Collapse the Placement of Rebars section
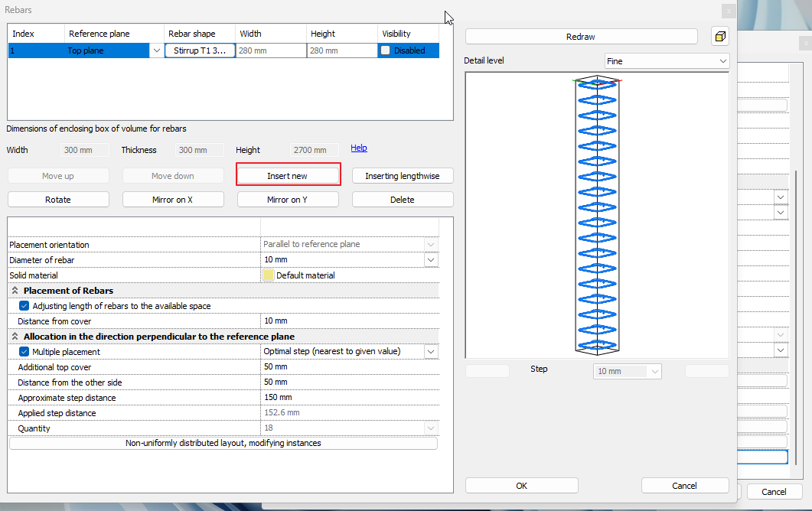The height and width of the screenshot is (511, 812). click(x=14, y=291)
